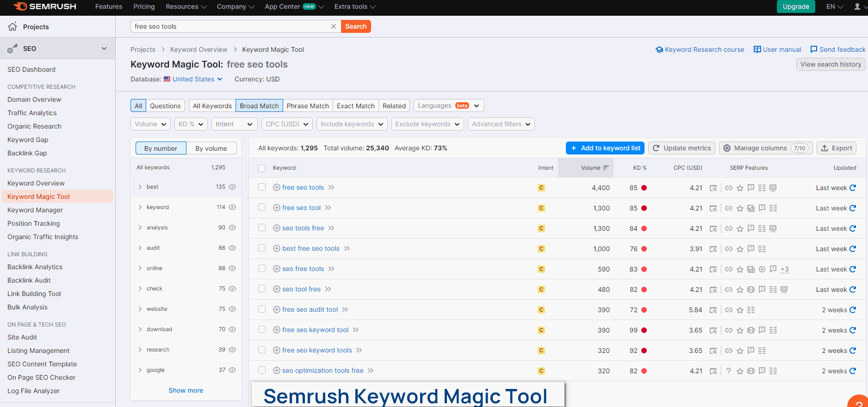Clear the search field with the X icon
Image resolution: width=868 pixels, height=407 pixels.
point(333,26)
